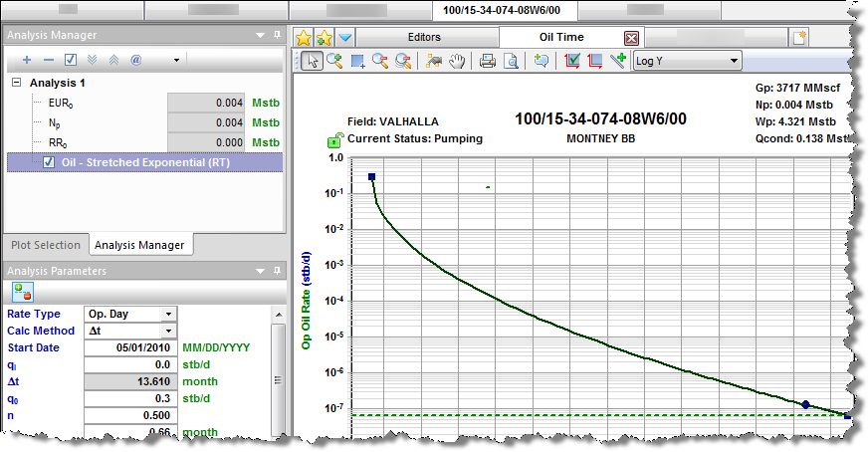This screenshot has height=452, width=868.
Task: Switch to the Plot Selection tab
Action: tap(44, 245)
